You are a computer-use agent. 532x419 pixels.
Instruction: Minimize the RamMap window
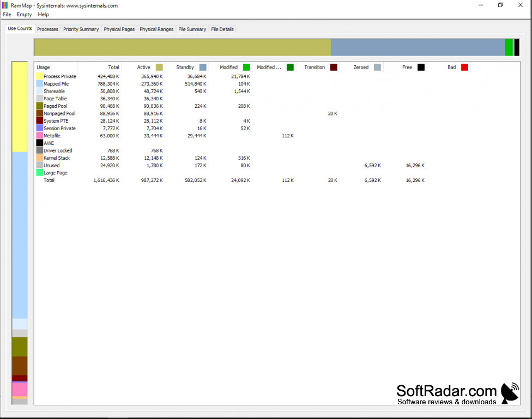point(480,5)
